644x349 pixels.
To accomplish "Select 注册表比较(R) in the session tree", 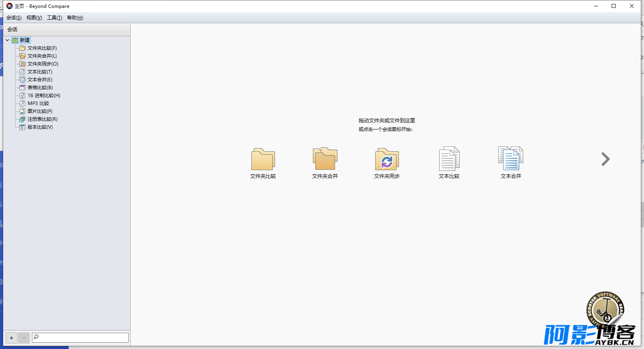I will [x=42, y=119].
